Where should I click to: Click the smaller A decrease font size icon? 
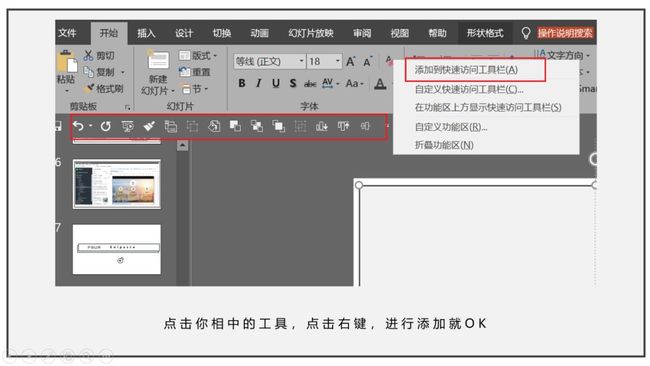tap(368, 62)
